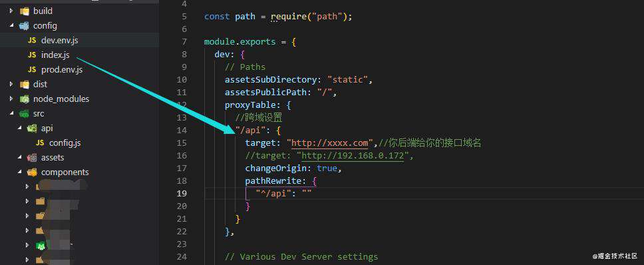Click line number 7 in gutter

[x=184, y=42]
